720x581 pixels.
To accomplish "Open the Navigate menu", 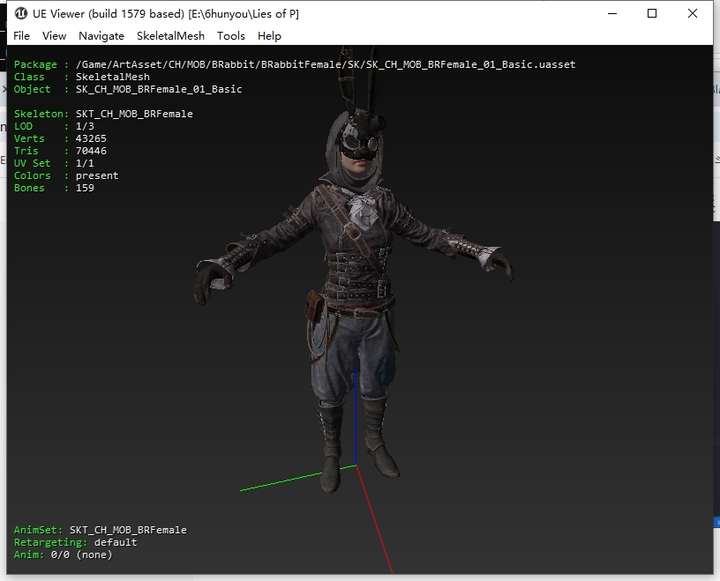I will click(101, 36).
